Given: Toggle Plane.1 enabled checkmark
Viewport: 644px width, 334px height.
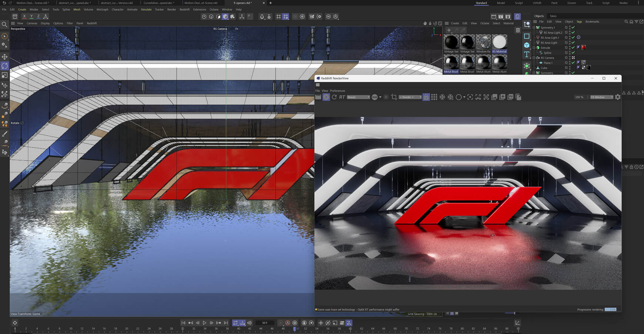Looking at the screenshot, I should coord(573,63).
